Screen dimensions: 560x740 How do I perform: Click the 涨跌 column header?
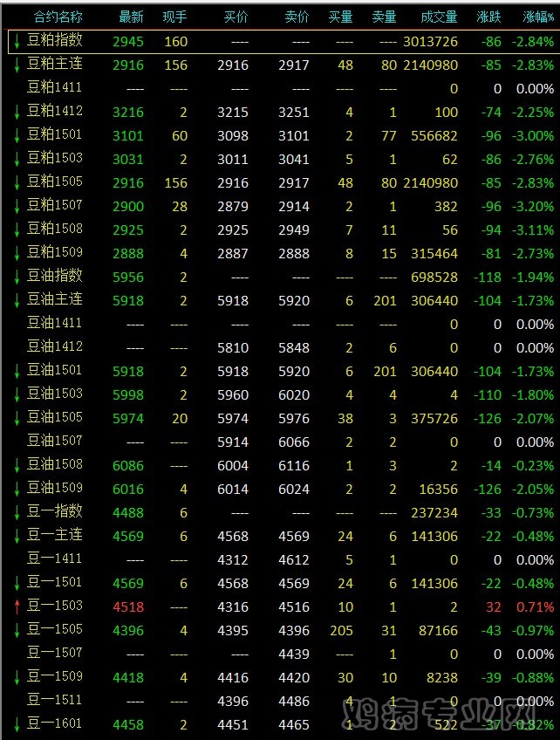(x=488, y=17)
